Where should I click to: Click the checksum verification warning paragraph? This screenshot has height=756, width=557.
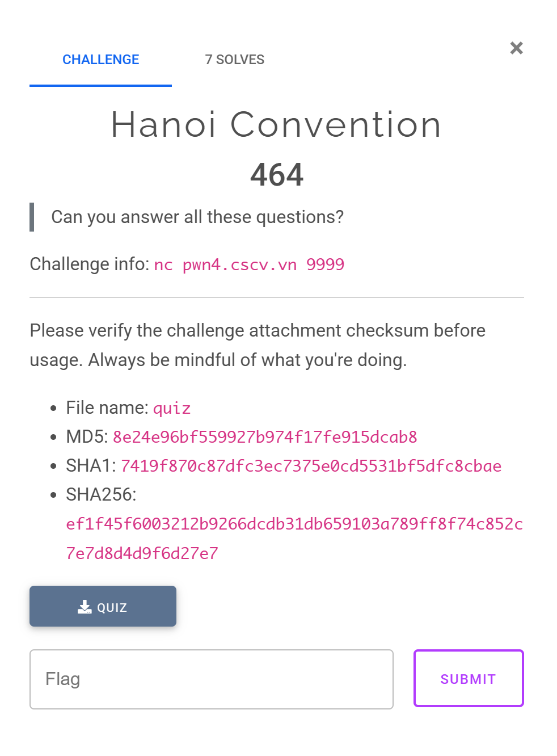(258, 345)
